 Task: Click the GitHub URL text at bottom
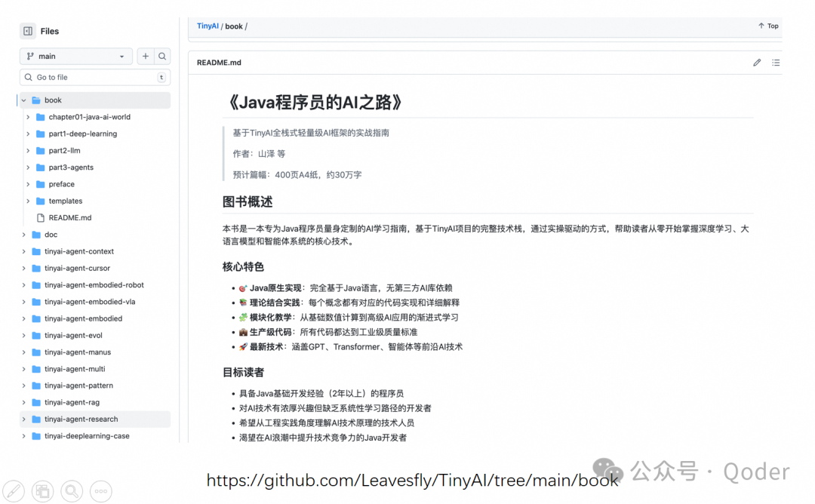coord(412,480)
